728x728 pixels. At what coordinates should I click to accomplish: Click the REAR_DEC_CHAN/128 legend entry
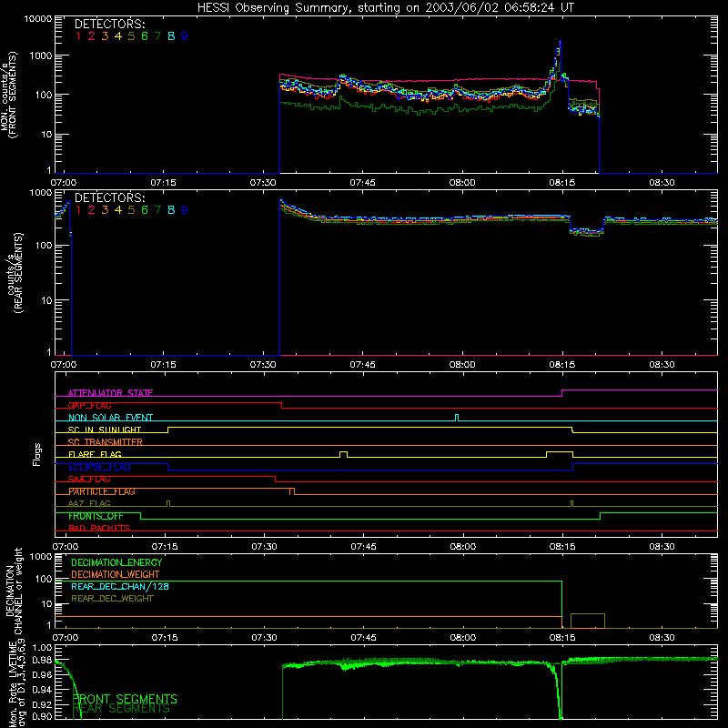tap(120, 586)
